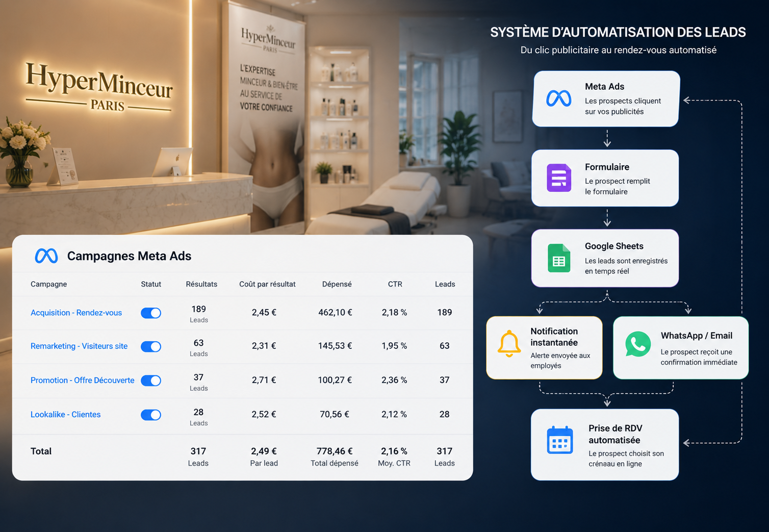
Task: Toggle the Remarketing - Visiteurs site campaign status
Action: pos(151,346)
